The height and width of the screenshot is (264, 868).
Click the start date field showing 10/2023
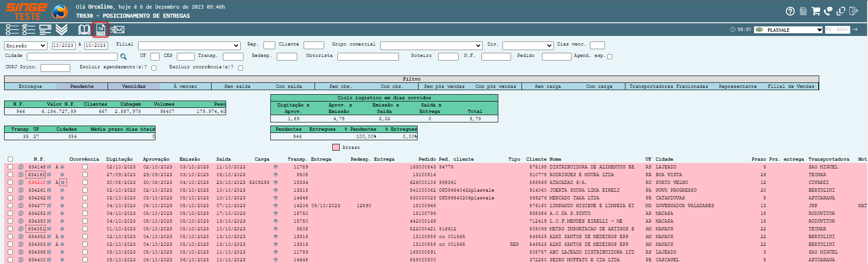[x=63, y=46]
